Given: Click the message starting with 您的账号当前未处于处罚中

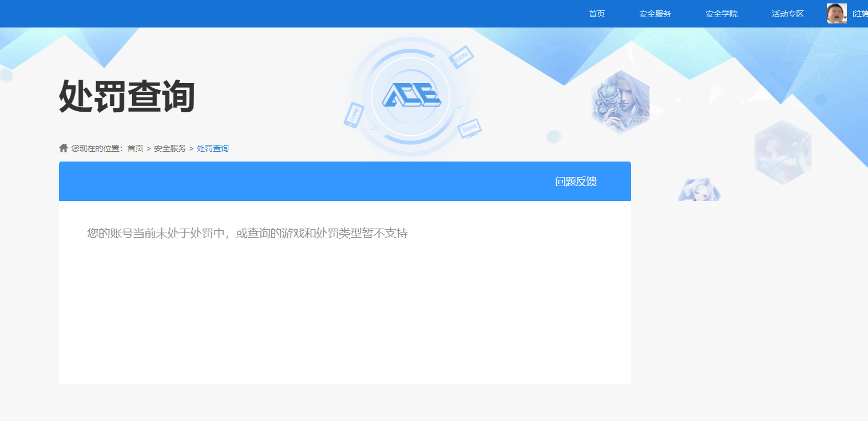Looking at the screenshot, I should [247, 234].
